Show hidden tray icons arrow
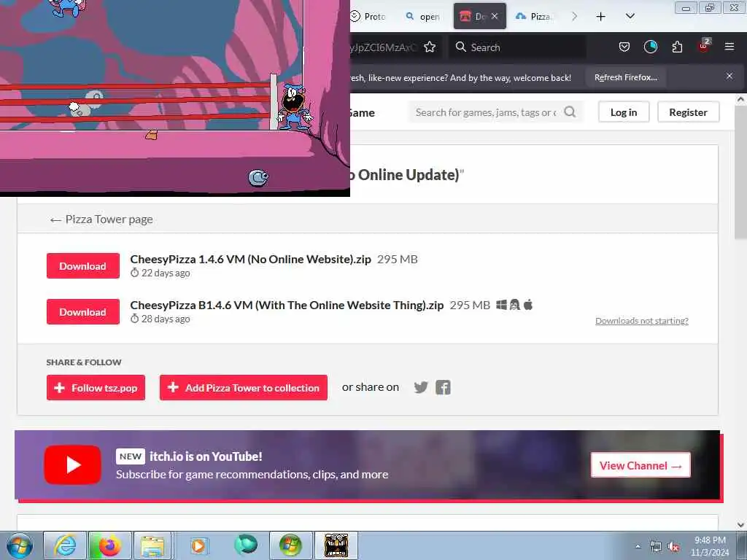 point(638,546)
